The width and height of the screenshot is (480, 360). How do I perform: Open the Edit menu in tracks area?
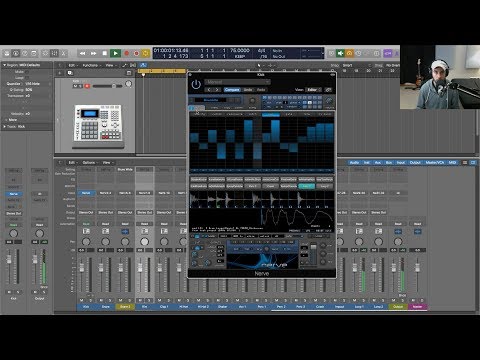point(72,65)
